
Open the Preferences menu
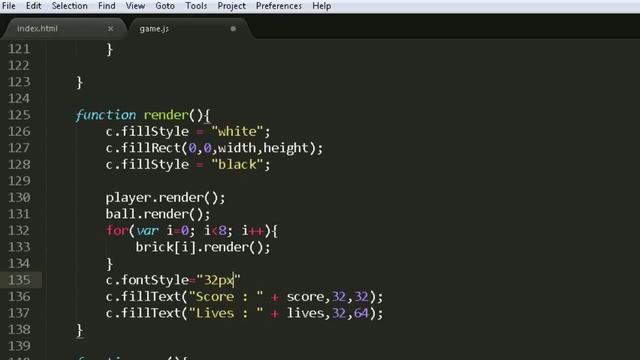[x=279, y=6]
